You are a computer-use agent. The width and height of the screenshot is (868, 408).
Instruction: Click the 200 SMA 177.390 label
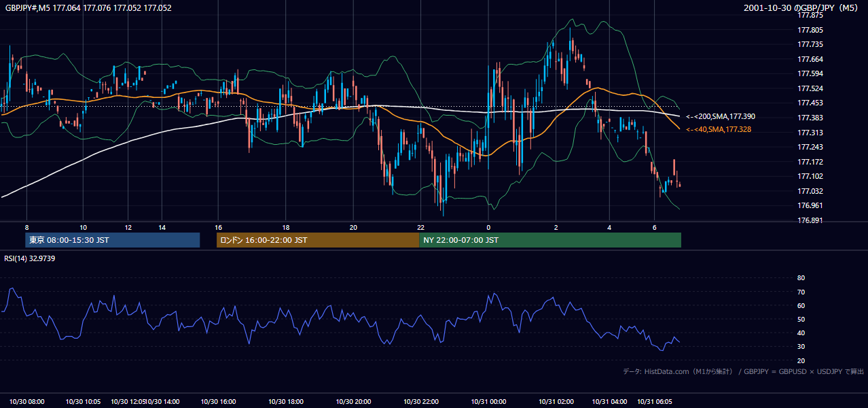pos(721,117)
